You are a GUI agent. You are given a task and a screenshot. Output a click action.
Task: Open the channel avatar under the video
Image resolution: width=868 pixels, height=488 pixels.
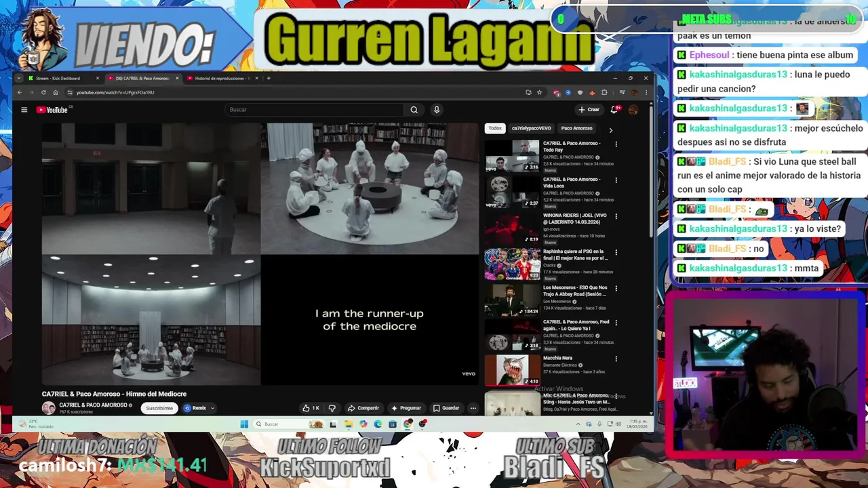(49, 408)
